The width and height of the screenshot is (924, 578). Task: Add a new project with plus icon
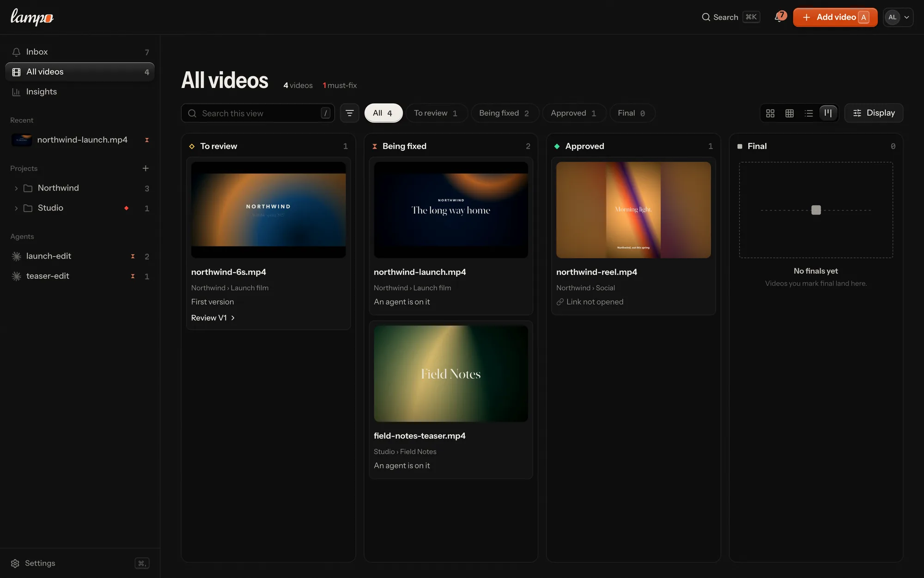coord(146,168)
